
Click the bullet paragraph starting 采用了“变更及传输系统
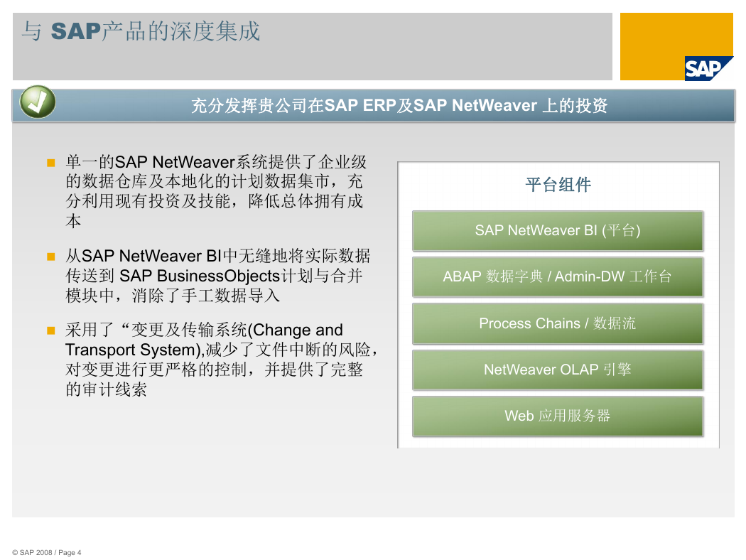pos(221,359)
